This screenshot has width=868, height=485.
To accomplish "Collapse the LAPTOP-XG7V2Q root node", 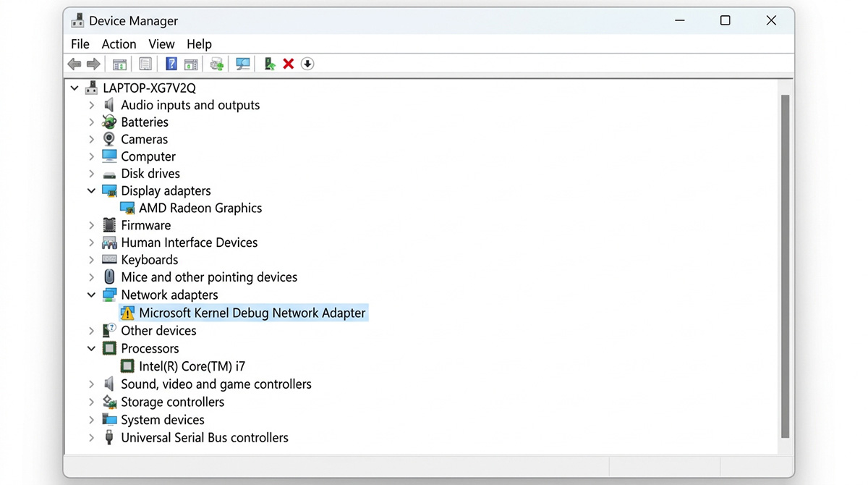I will (x=74, y=88).
